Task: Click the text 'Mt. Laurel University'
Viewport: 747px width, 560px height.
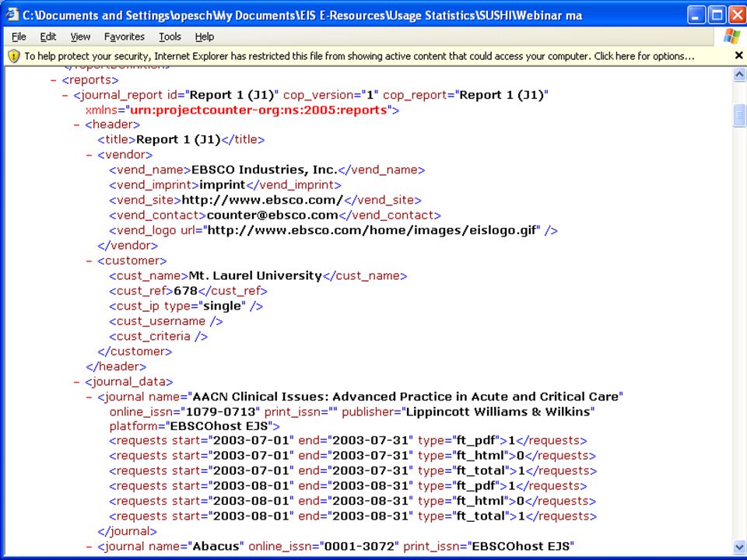Action: (255, 275)
